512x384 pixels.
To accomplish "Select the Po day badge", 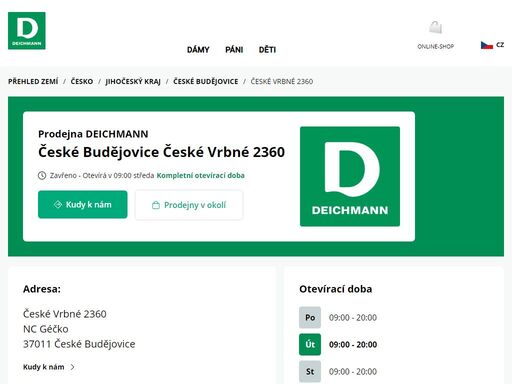I will [x=310, y=317].
